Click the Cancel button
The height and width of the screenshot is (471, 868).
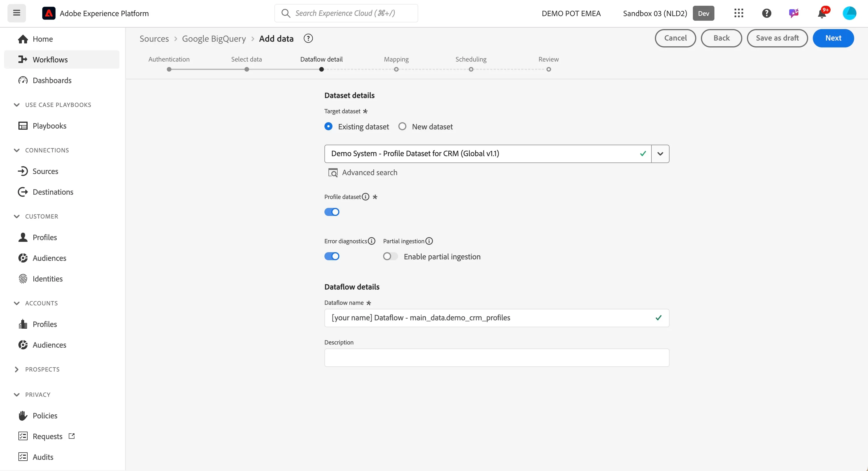click(x=675, y=38)
